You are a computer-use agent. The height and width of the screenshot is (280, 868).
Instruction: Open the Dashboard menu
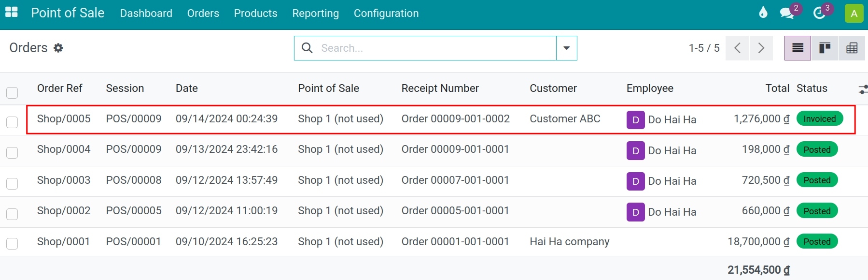[146, 13]
